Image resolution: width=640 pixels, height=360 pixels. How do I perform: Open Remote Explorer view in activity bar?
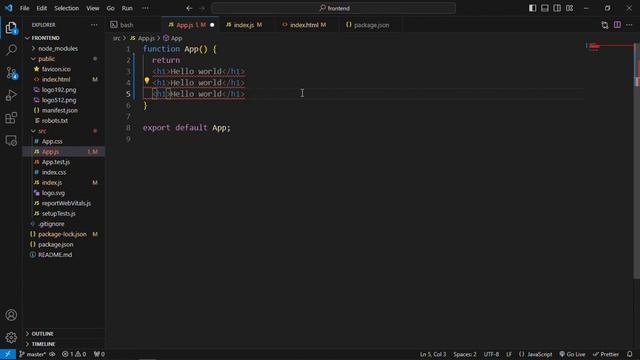11,140
